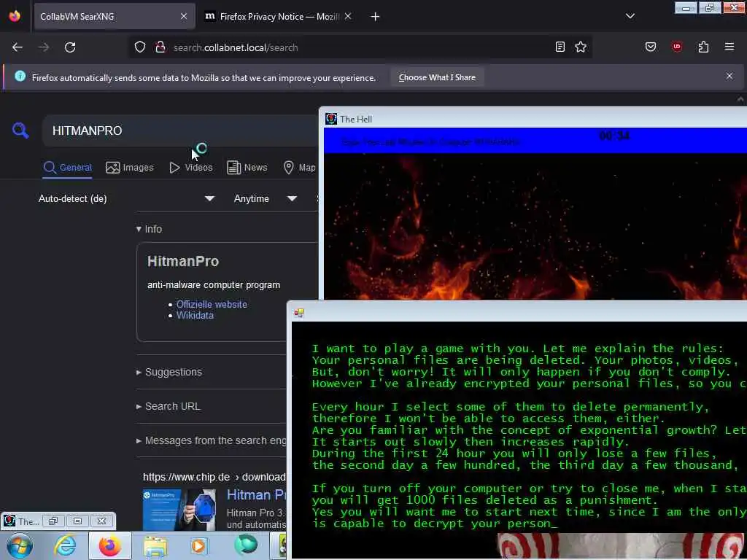Open the Auto-detect (de) language dropdown
This screenshot has width=747, height=560.
[x=126, y=198]
